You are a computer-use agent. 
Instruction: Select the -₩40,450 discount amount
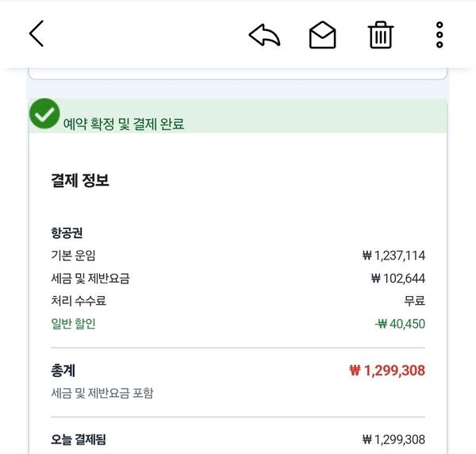pyautogui.click(x=400, y=324)
